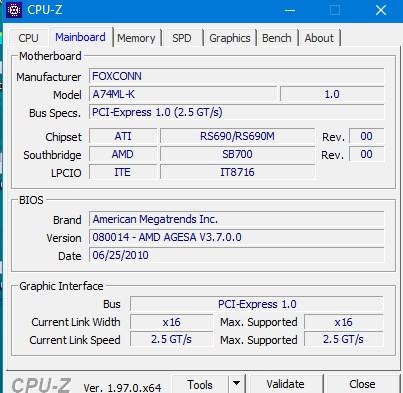Screen dimensions: 403x393
Task: Open the Graphics tab
Action: click(x=230, y=38)
